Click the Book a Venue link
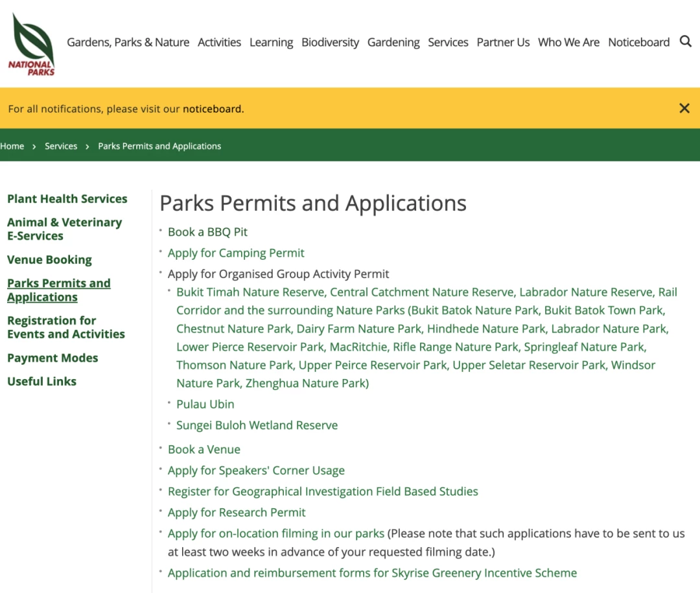This screenshot has height=593, width=700. [204, 449]
